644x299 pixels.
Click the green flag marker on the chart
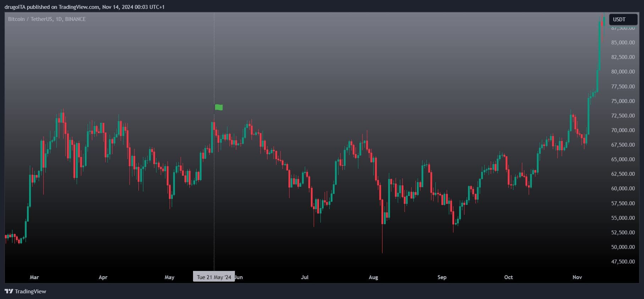pos(219,107)
